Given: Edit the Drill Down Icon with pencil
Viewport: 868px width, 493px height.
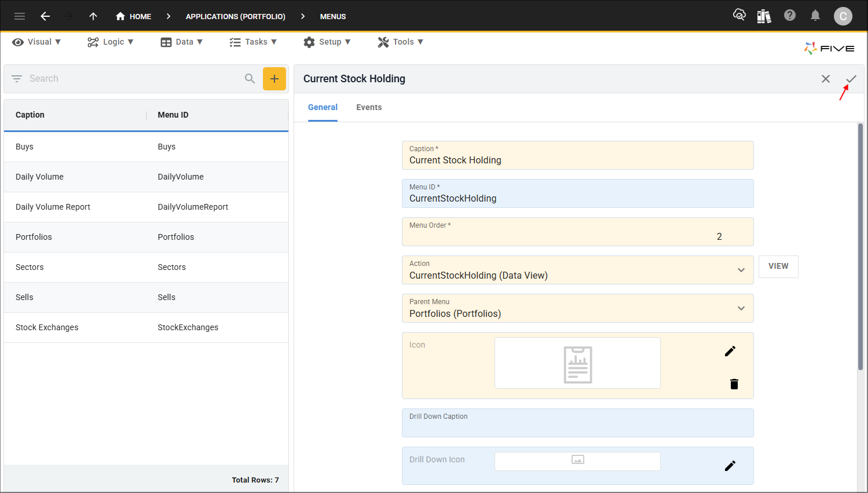Looking at the screenshot, I should pyautogui.click(x=730, y=466).
